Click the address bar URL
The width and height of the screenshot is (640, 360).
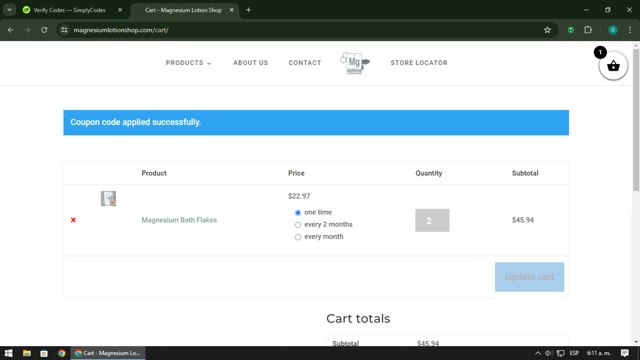[121, 30]
